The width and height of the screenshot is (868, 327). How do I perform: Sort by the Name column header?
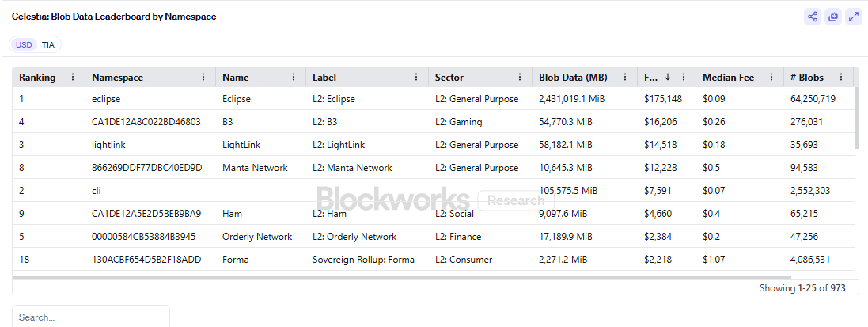coord(236,78)
